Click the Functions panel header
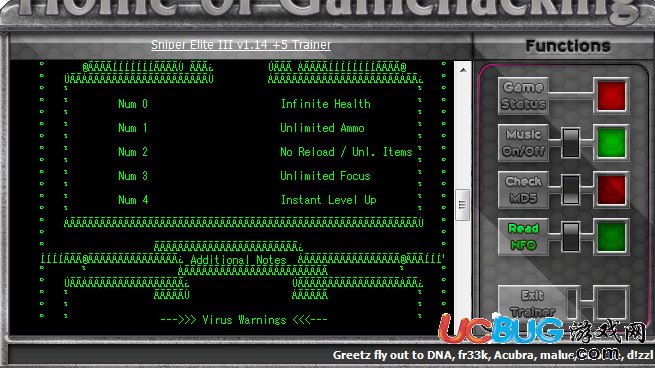Screen dimensions: 655x368 click(568, 46)
